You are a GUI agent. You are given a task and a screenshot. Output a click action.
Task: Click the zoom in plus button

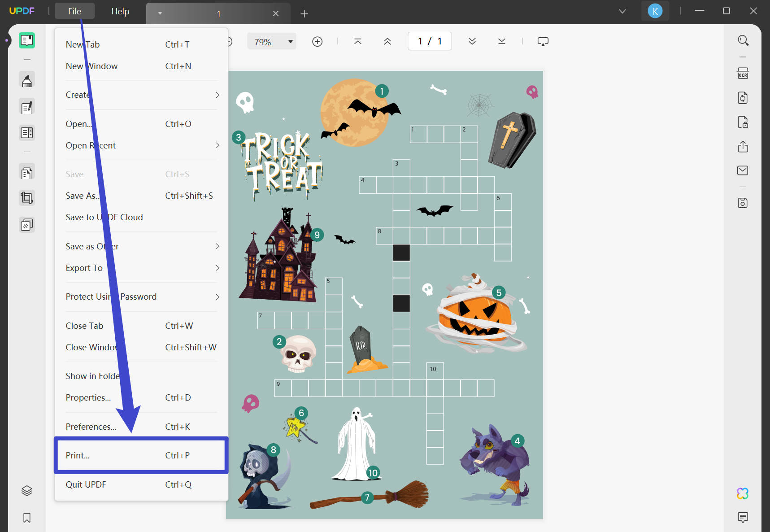(317, 42)
